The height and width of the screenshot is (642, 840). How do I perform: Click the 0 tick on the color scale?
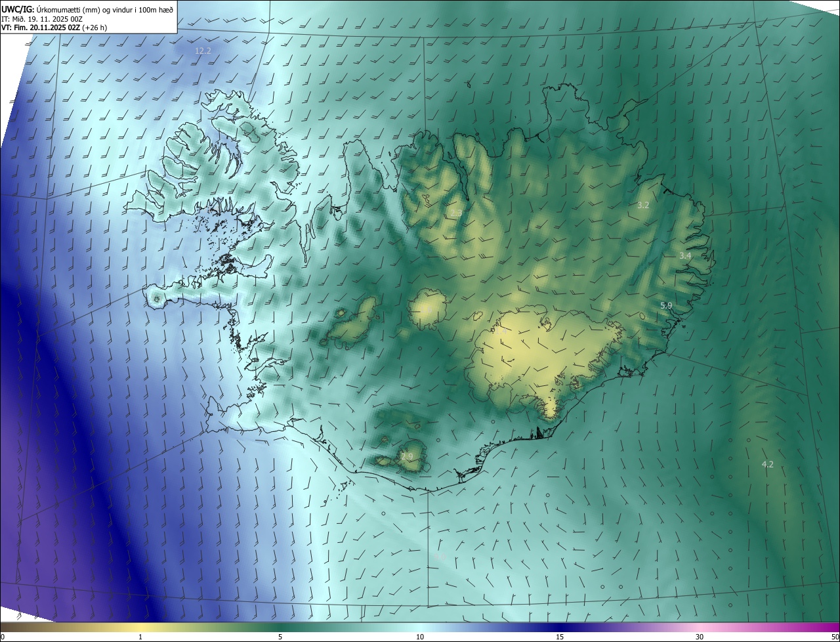(2, 637)
